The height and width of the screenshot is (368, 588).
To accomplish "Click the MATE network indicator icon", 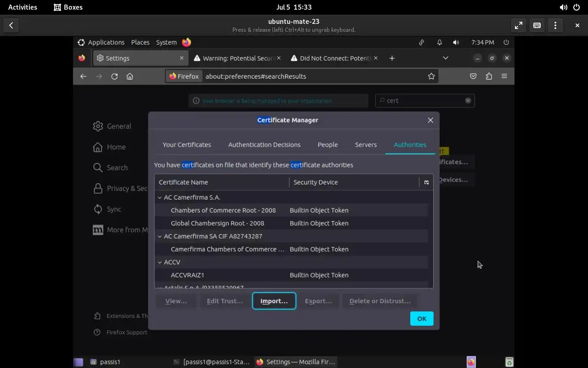I will point(421,42).
